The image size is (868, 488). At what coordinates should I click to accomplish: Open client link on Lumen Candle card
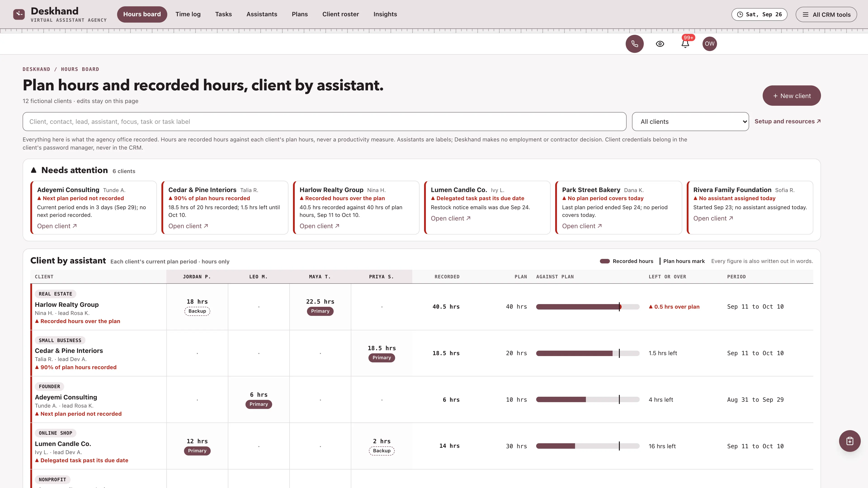click(x=451, y=218)
